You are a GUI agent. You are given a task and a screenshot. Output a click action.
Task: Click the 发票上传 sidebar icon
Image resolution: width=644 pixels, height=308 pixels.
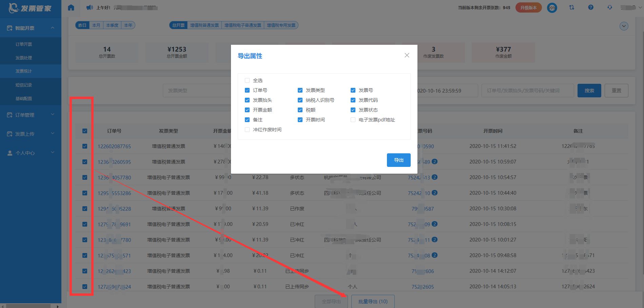[9, 134]
